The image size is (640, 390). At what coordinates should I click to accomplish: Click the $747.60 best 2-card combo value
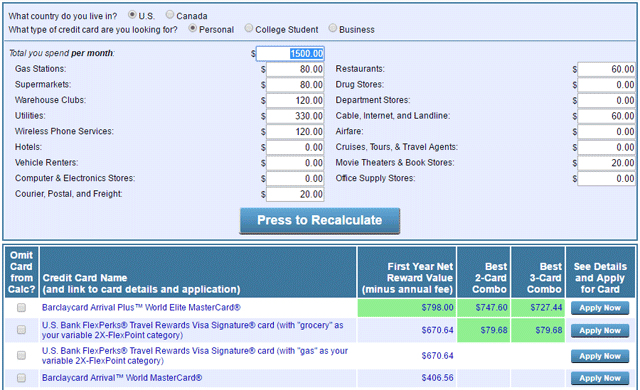pyautogui.click(x=491, y=308)
